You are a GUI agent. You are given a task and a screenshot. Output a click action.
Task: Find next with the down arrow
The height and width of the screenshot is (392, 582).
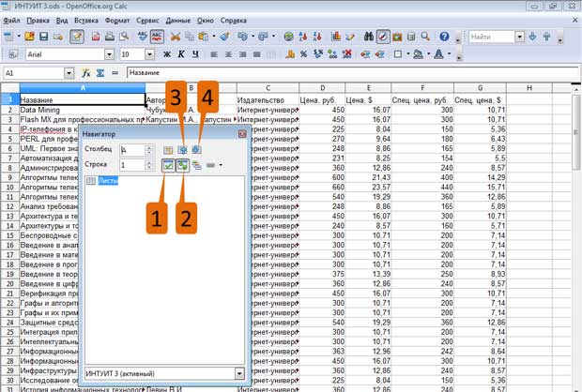(x=532, y=37)
